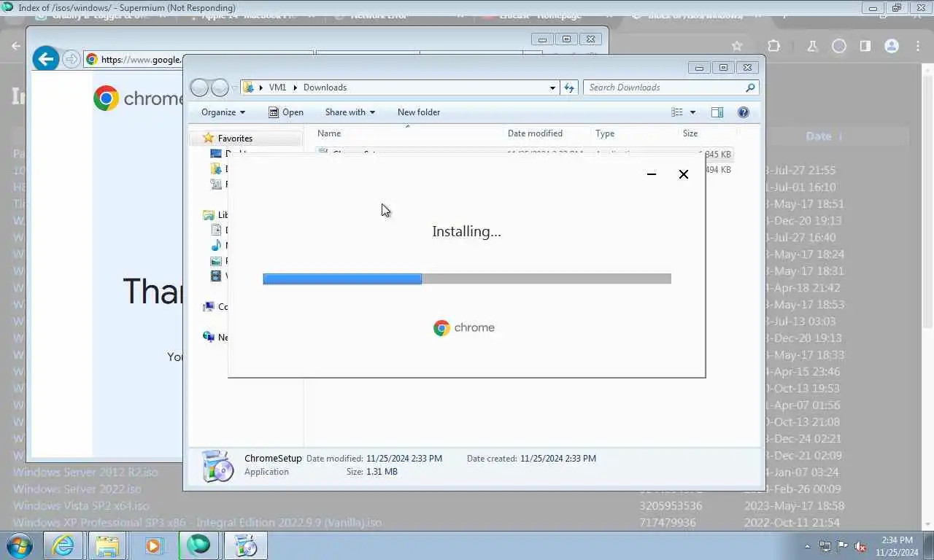Open the volume icon in the system tray
Screen dimensions: 934x560
[860, 546]
